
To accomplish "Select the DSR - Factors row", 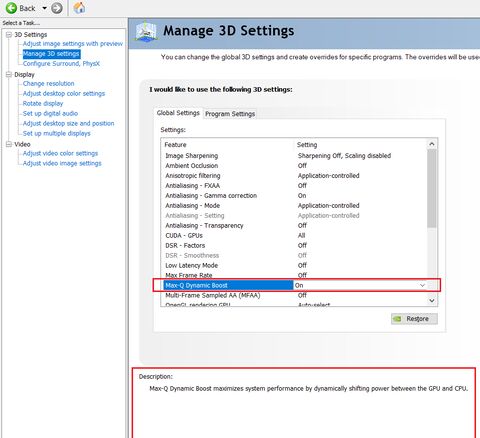I will [295, 246].
